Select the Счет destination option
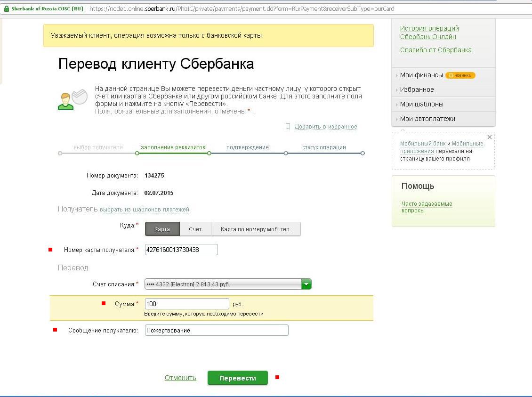This screenshot has width=532, height=397. [x=195, y=229]
